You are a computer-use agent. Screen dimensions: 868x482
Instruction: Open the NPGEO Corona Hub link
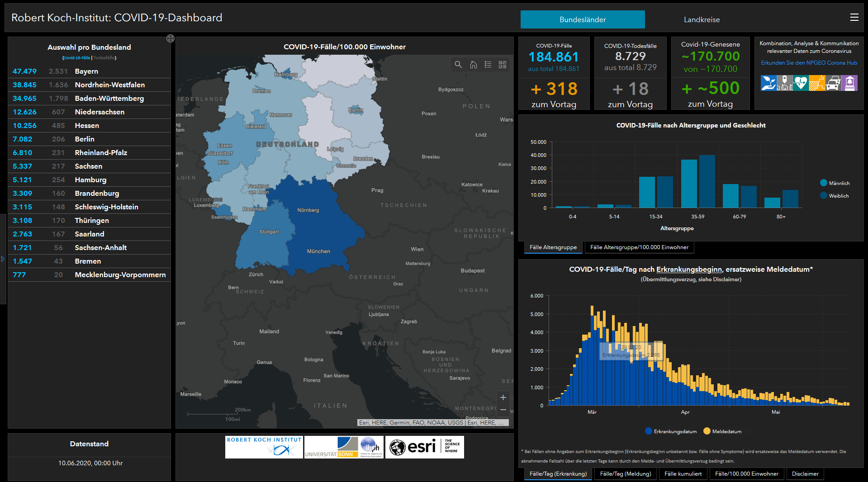point(809,63)
